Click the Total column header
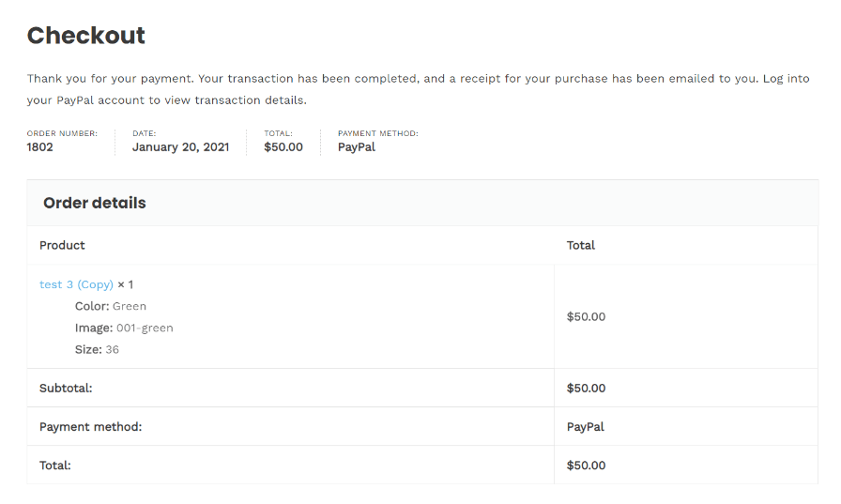This screenshot has width=841, height=504. click(x=581, y=245)
